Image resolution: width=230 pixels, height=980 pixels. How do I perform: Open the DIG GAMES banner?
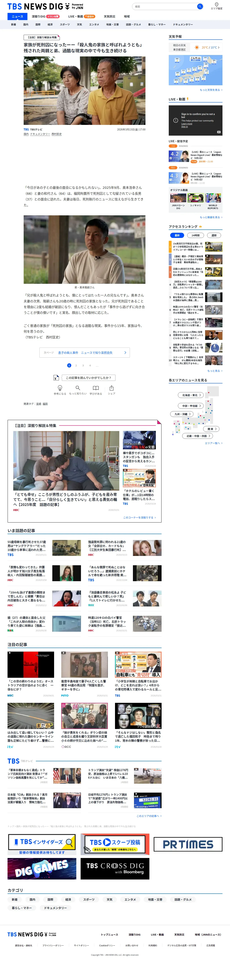pos(42,869)
